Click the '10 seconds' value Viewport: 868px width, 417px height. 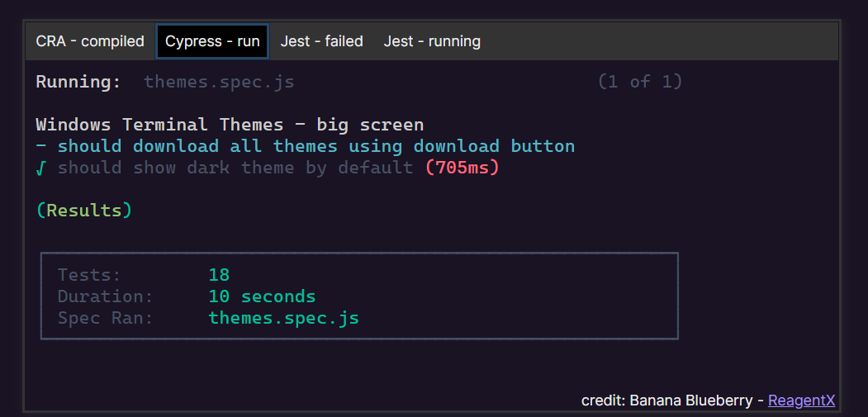tap(262, 296)
